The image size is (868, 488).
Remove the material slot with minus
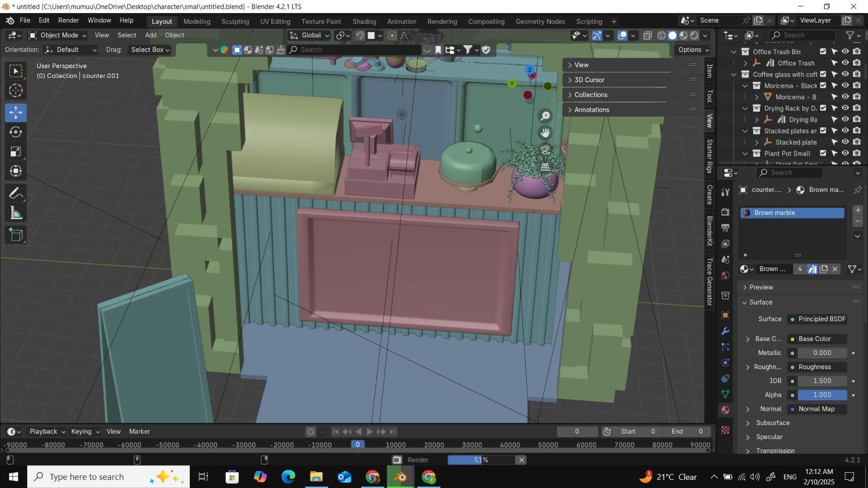click(858, 222)
